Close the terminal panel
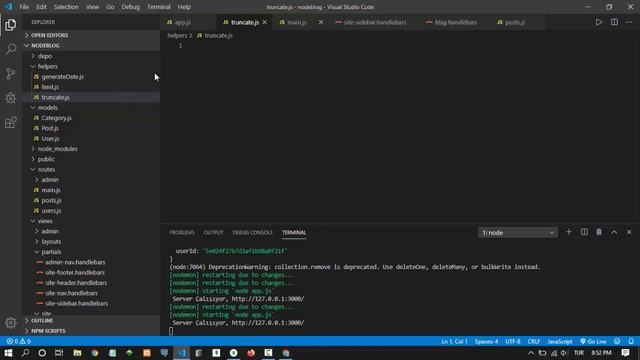Screen dimensions: 640x360 tap(629, 232)
